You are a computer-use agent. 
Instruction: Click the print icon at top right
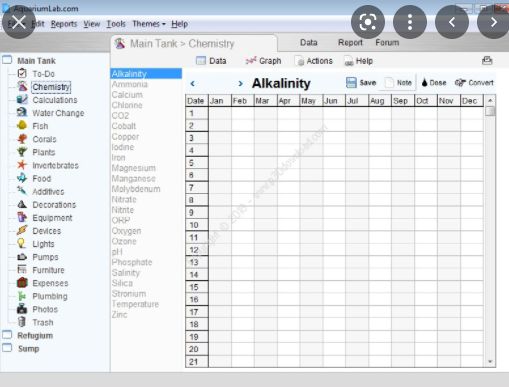[487, 60]
